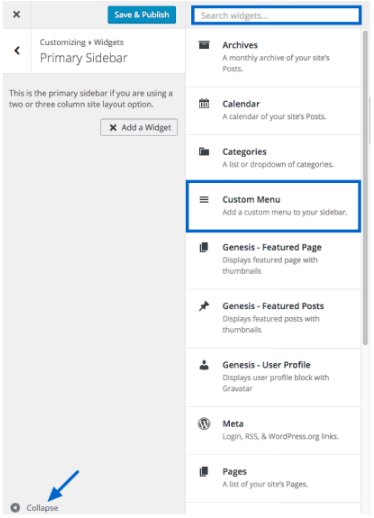Click the widget list scrollbar
The width and height of the screenshot is (374, 518).
coord(365,188)
